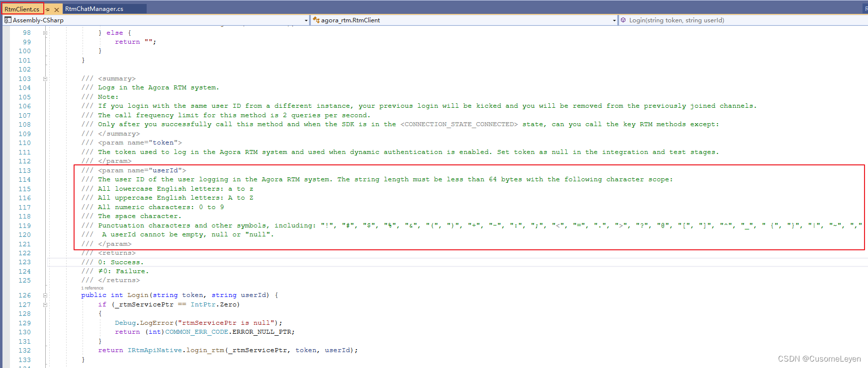Click the "The token used to log in" comment
The width and height of the screenshot is (868, 368).
click(400, 152)
